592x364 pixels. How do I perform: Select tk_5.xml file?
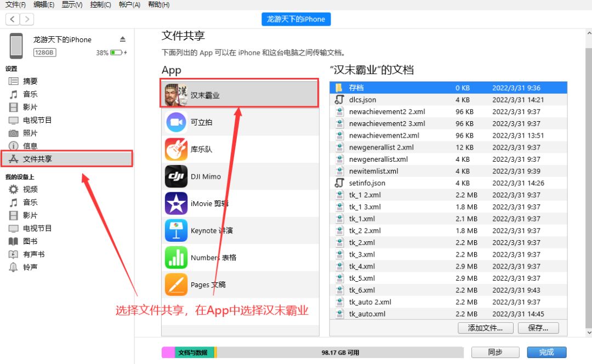[x=448, y=278]
